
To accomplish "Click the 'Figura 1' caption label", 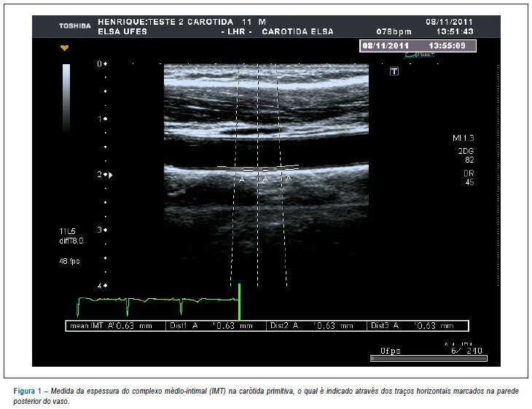I will point(27,391).
